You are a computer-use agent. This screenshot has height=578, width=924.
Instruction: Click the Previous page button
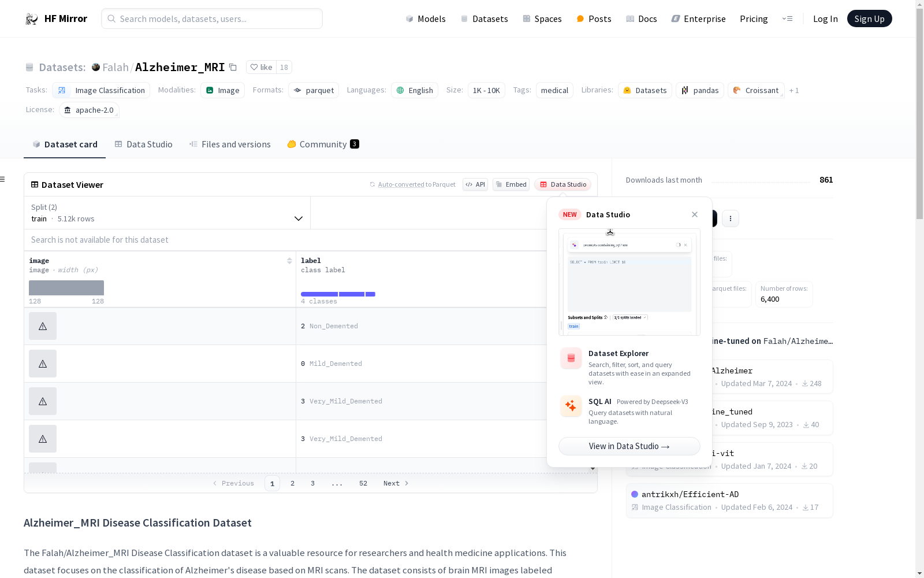pos(233,483)
